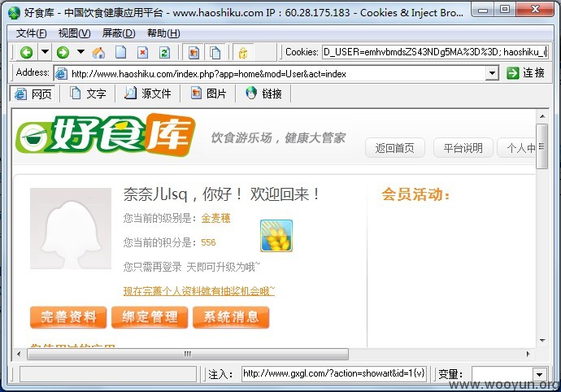Click the copy pages toolbar icon
Image resolution: width=561 pixels, height=392 pixels.
click(215, 53)
